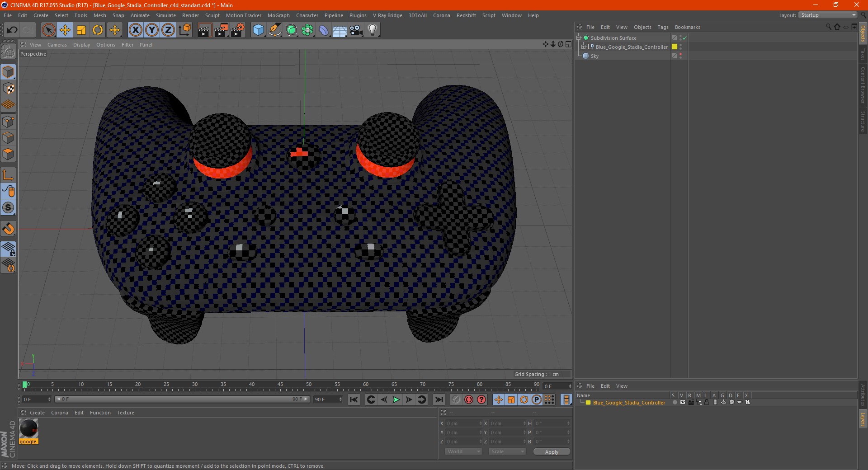The image size is (868, 470).
Task: Toggle autokeying button
Action: click(469, 399)
